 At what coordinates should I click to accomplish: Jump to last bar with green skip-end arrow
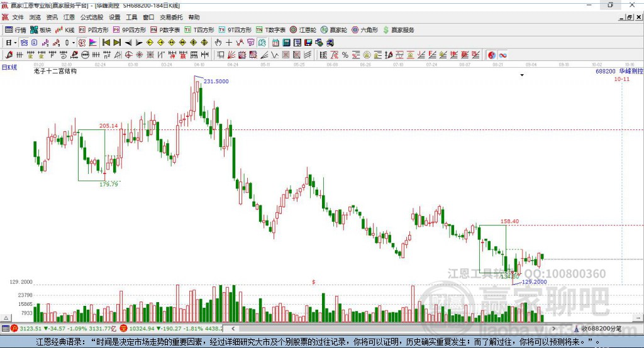click(117, 43)
